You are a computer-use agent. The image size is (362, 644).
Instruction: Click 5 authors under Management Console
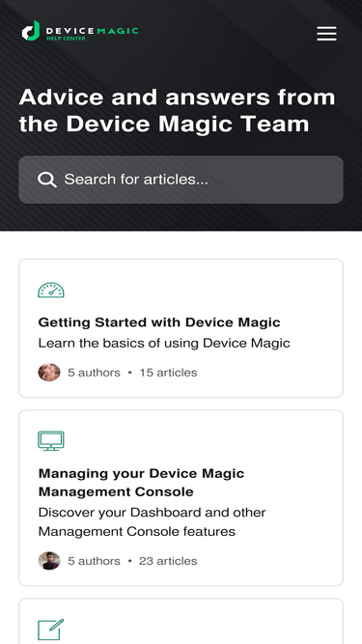point(94,561)
